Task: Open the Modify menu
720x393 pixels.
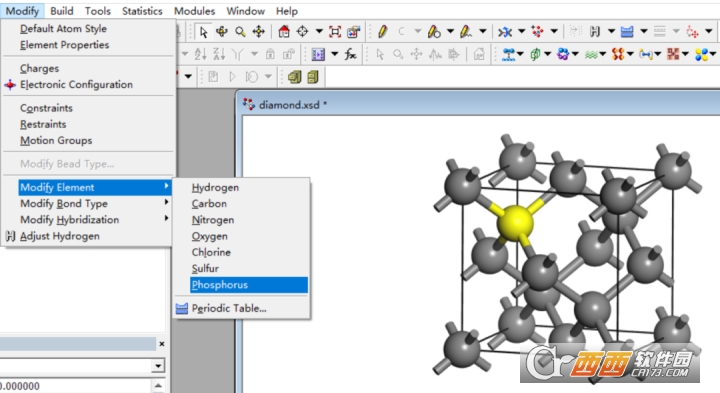Action: tap(22, 11)
